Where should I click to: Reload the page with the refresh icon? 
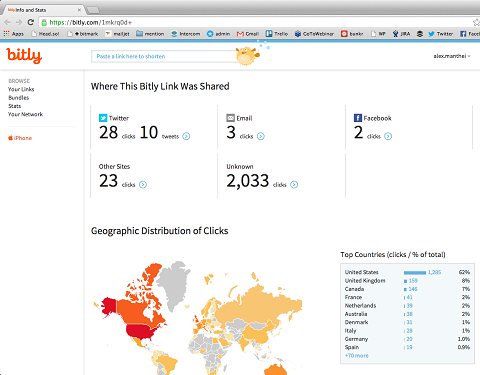pyautogui.click(x=31, y=22)
